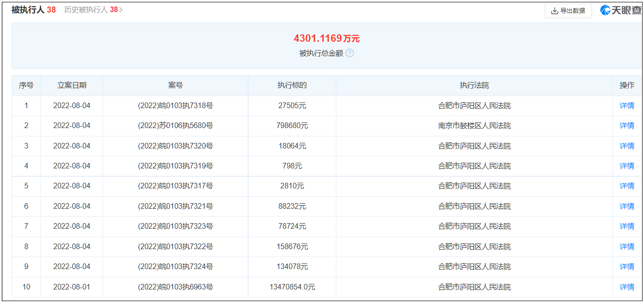Click the amount 134078元
The width and height of the screenshot is (644, 302).
[292, 267]
